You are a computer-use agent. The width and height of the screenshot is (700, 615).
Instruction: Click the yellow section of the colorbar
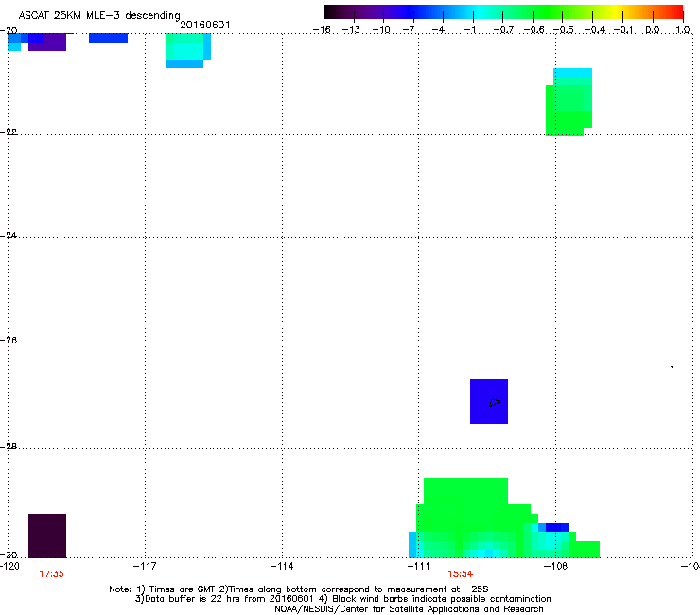(617, 11)
